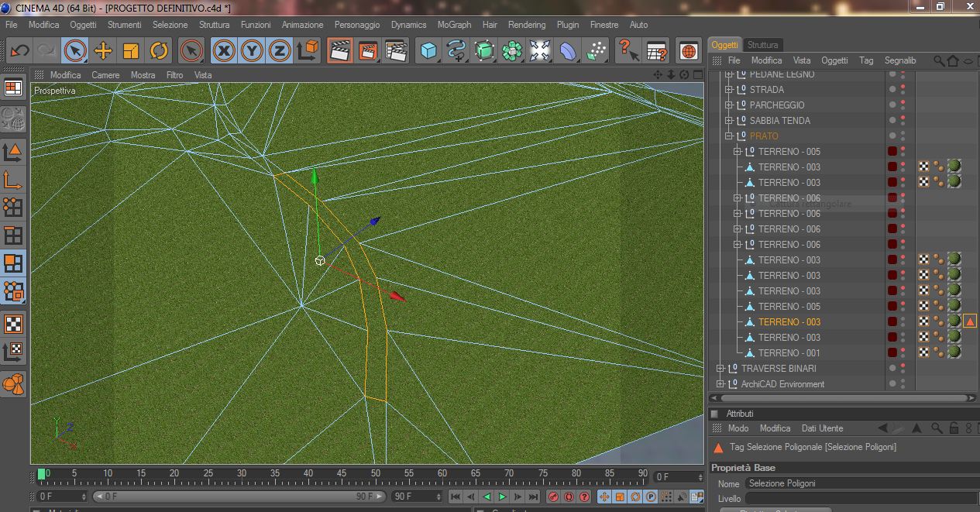
Task: Open the Object Manager Tag menu
Action: [x=866, y=60]
